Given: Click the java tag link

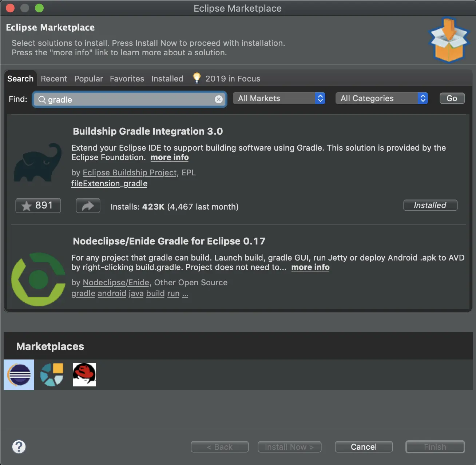Looking at the screenshot, I should 136,293.
